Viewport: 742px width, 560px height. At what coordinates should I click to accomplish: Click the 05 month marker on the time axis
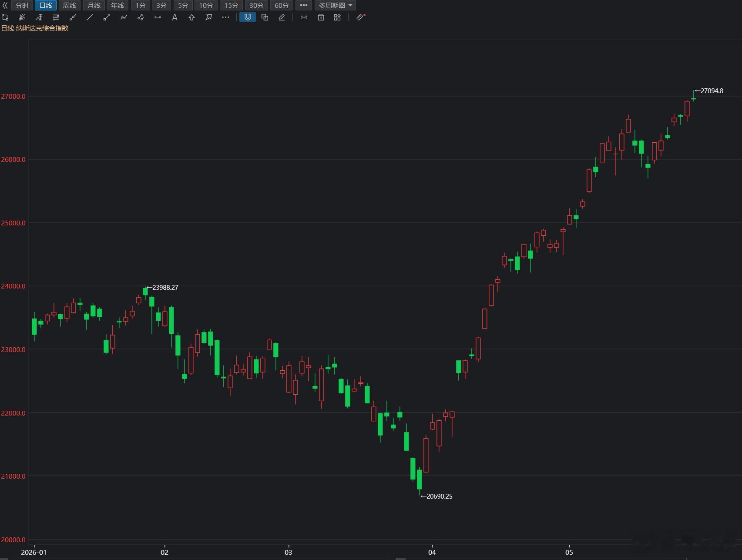(x=569, y=553)
